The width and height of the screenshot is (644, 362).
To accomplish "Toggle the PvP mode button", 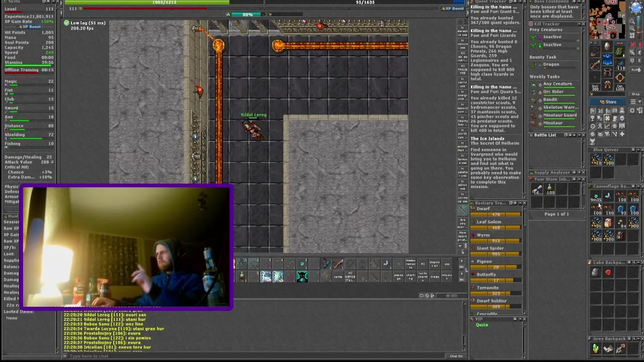I will click(635, 70).
